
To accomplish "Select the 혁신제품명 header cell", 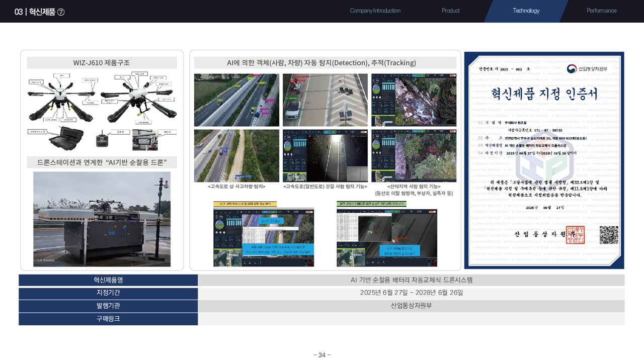I will tap(108, 280).
